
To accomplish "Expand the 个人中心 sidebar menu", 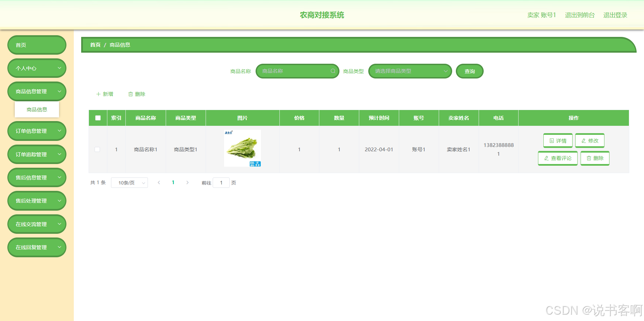I will pos(37,68).
